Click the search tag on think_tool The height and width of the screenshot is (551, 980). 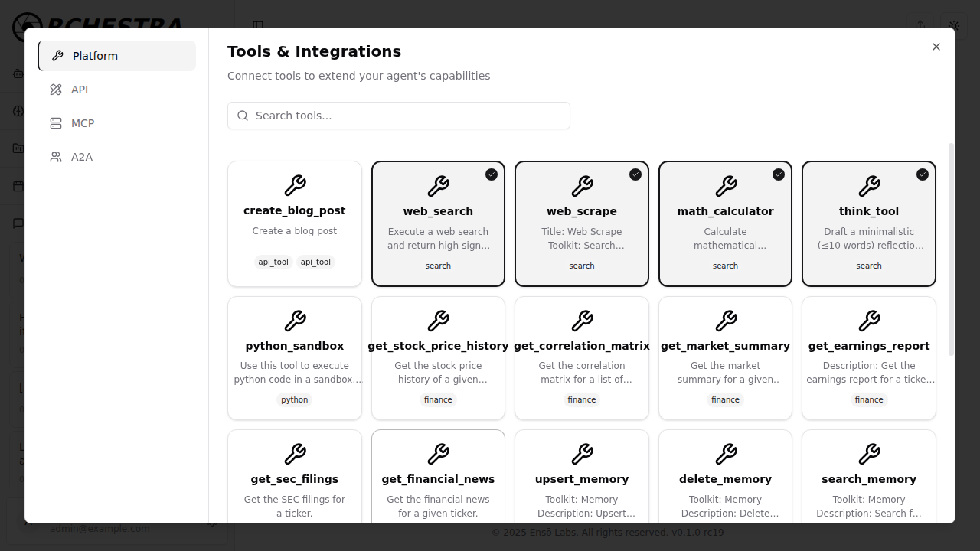(869, 266)
